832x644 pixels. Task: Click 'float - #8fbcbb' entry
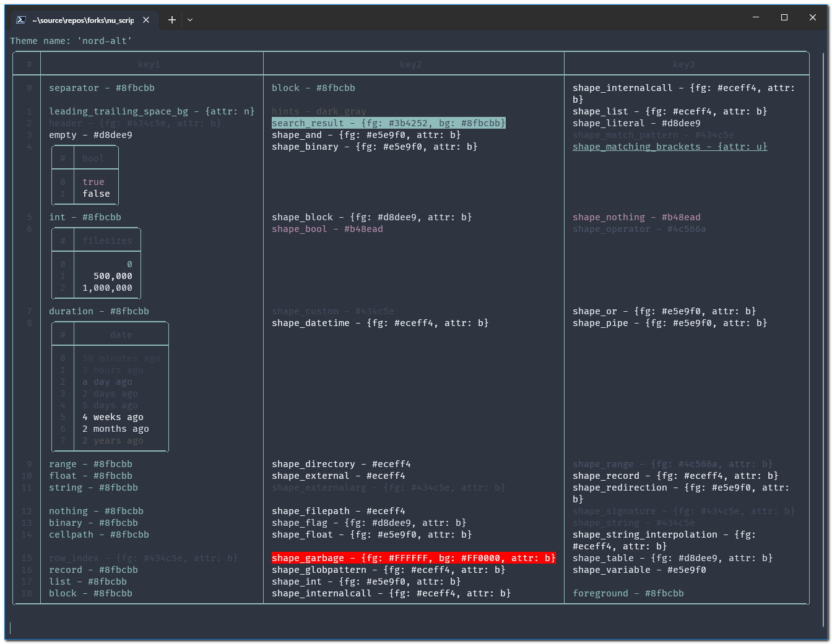tap(91, 476)
